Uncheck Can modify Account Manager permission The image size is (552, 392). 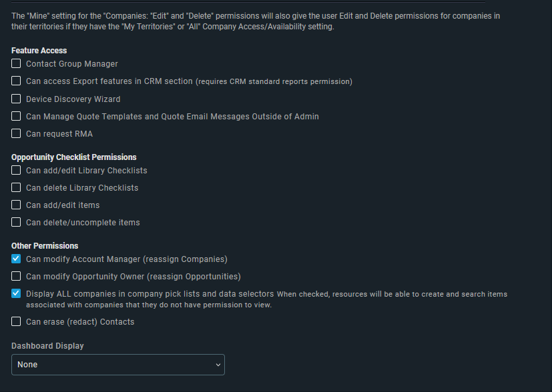[16, 259]
